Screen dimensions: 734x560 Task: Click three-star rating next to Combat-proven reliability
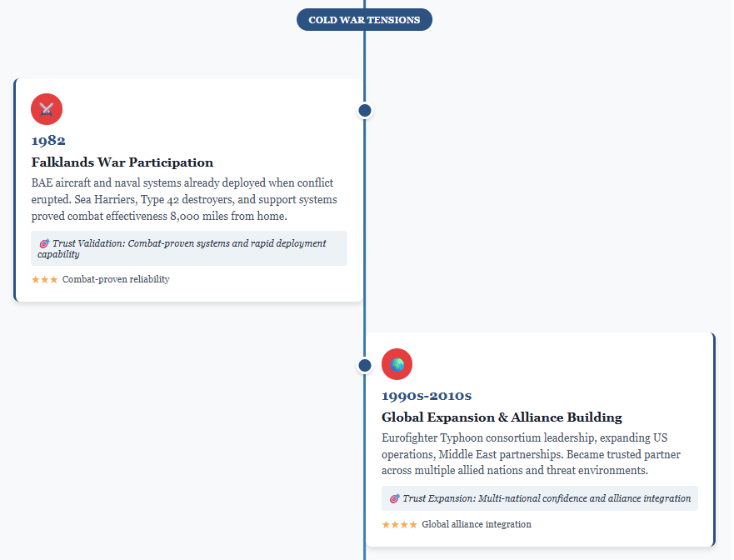click(44, 279)
